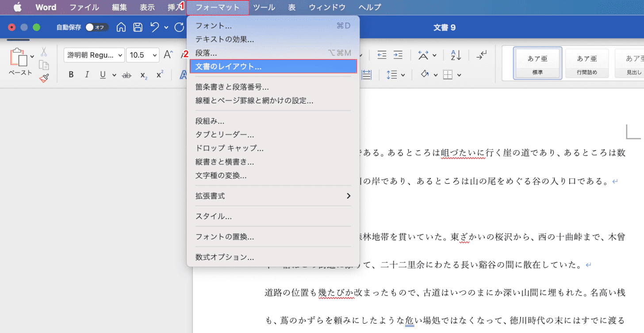Decrease paragraph indent

coord(382,55)
